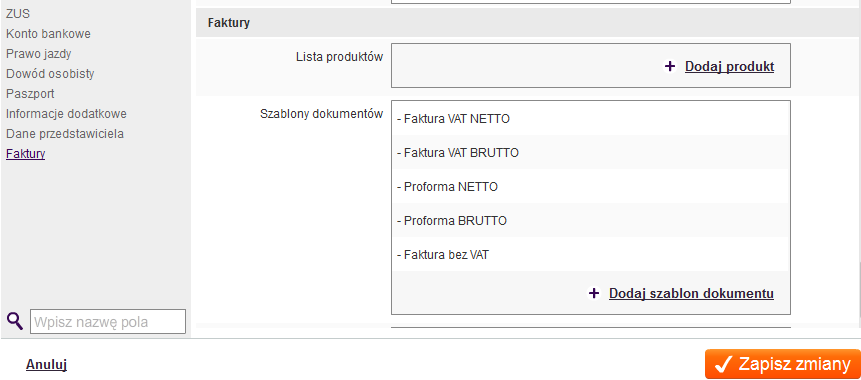Add a product via Dodaj produkt link
Viewport: 861px width, 380px height.
point(729,66)
